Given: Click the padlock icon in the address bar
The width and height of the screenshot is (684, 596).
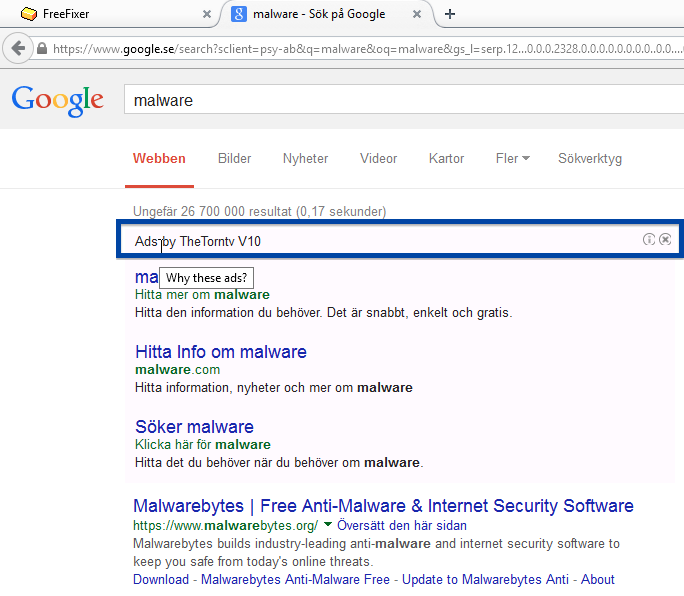Looking at the screenshot, I should click(x=42, y=48).
